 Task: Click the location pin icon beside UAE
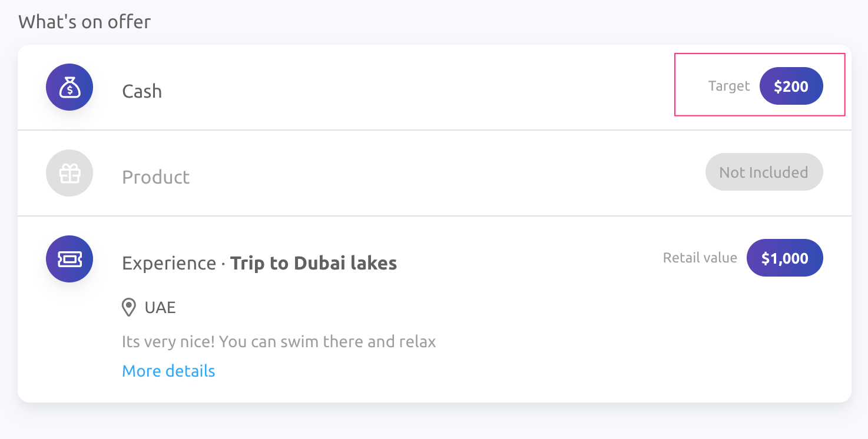pyautogui.click(x=129, y=307)
